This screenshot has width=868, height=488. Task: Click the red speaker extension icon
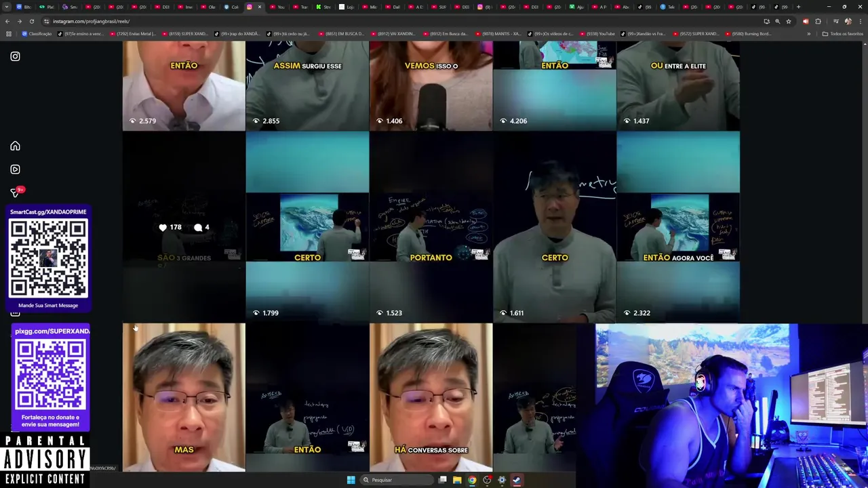tap(806, 21)
